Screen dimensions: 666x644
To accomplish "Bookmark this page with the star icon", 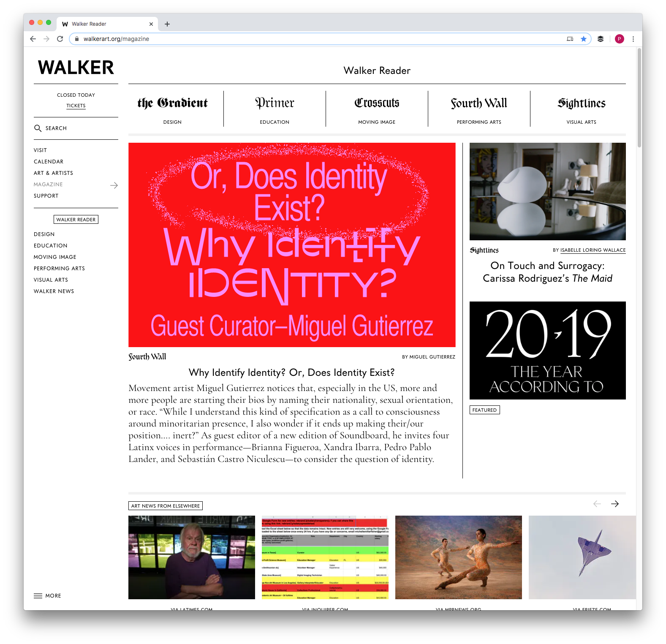I will pyautogui.click(x=584, y=39).
